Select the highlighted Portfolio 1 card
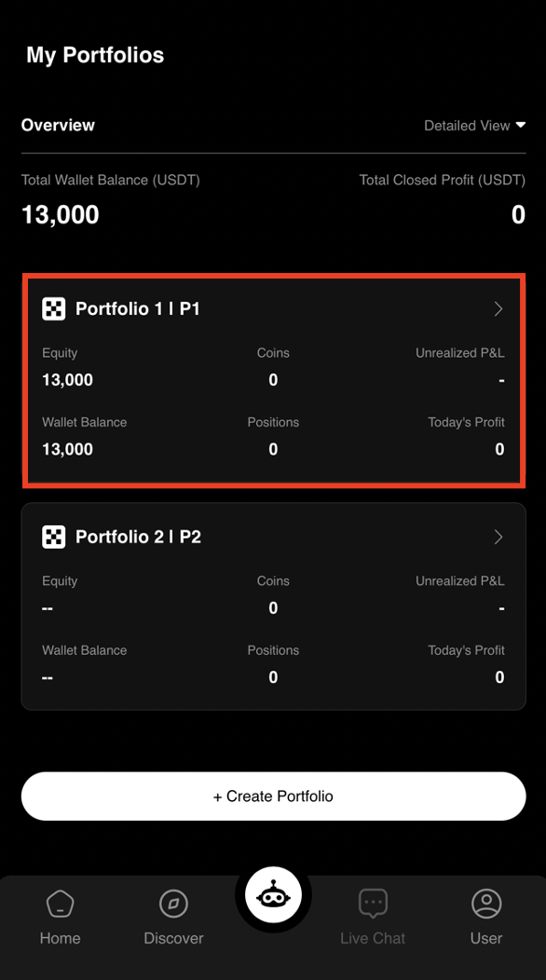The height and width of the screenshot is (980, 546). point(273,379)
